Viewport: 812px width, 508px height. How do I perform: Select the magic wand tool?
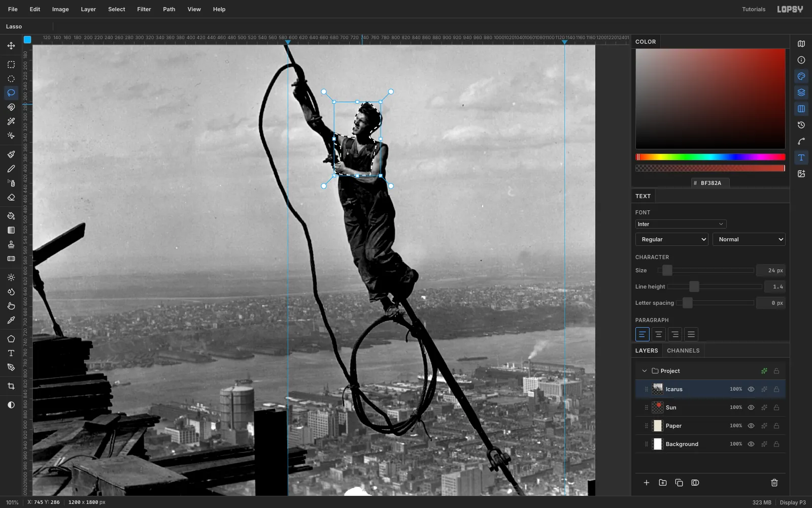(11, 121)
